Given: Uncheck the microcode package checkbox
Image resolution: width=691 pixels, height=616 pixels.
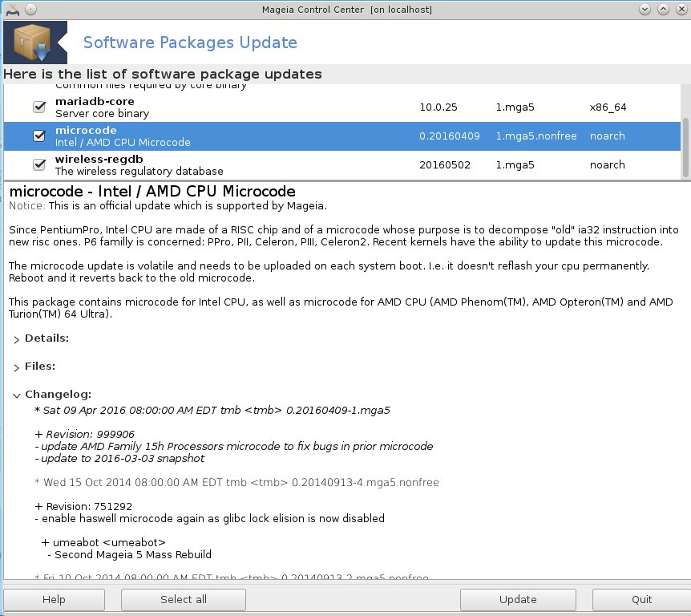Looking at the screenshot, I should [39, 136].
